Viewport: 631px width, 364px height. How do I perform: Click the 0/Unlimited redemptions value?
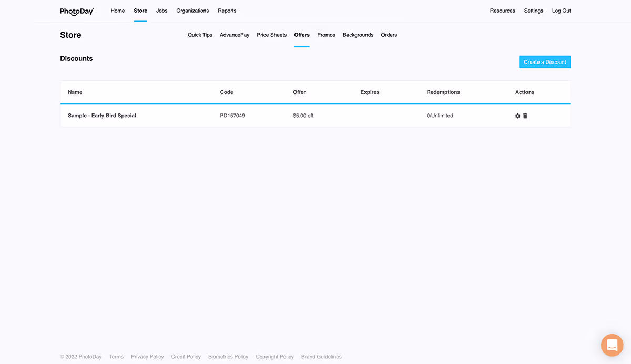click(x=440, y=116)
